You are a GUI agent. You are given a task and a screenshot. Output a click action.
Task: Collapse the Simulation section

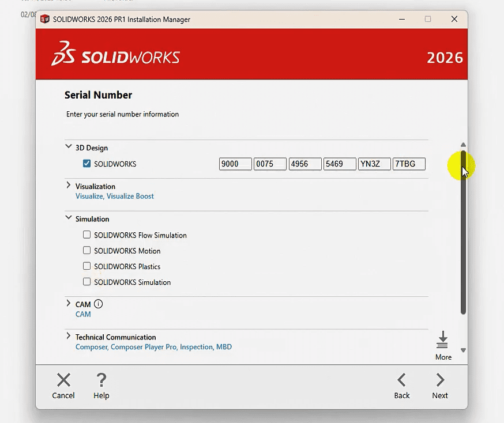coord(69,218)
